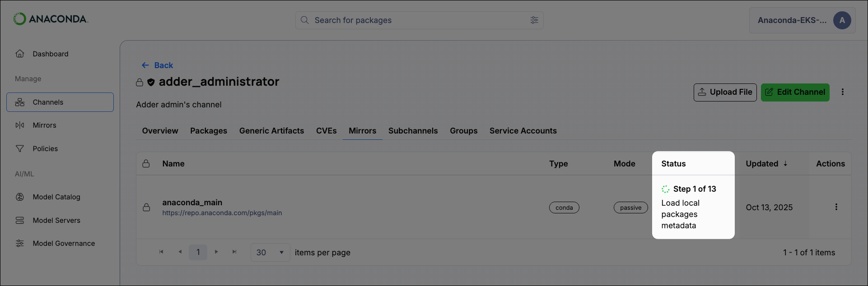Select Channels in the sidebar
868x286 pixels.
pos(60,102)
